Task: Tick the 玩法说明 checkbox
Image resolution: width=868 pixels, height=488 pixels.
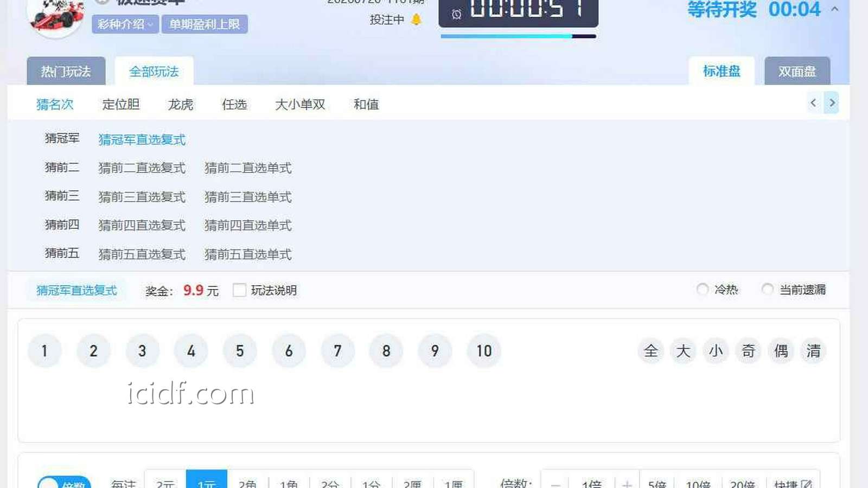Action: [x=239, y=290]
